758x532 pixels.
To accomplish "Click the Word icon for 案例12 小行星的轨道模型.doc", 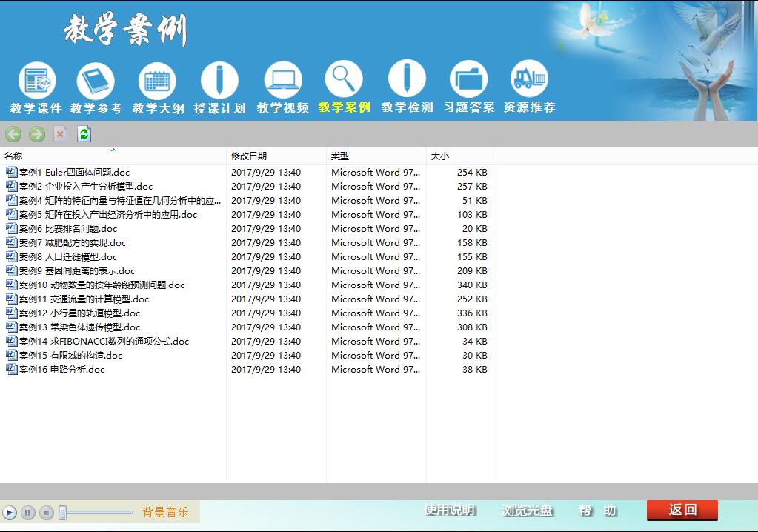I will 12,313.
